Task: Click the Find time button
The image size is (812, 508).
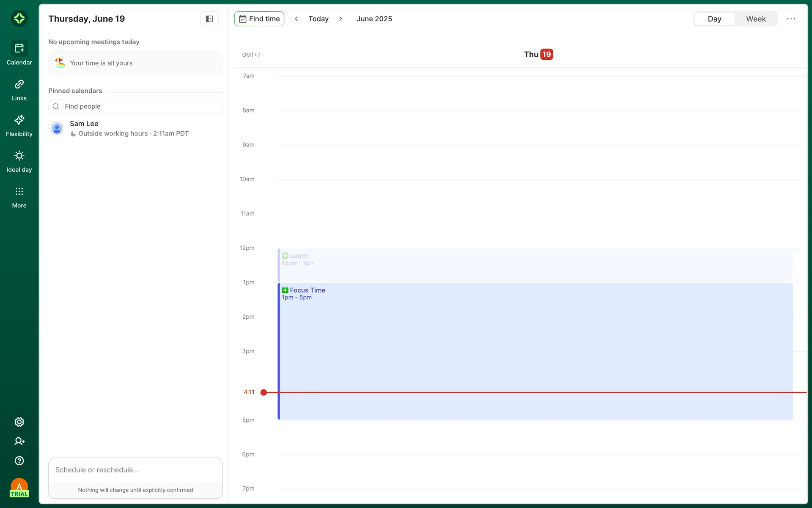Action: [259, 19]
